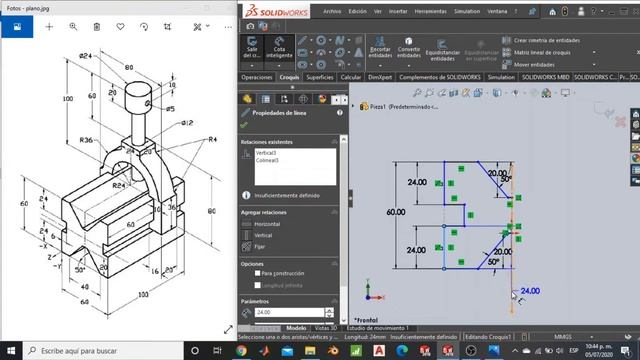Collapse the Relaciones existentes section

coord(334,142)
